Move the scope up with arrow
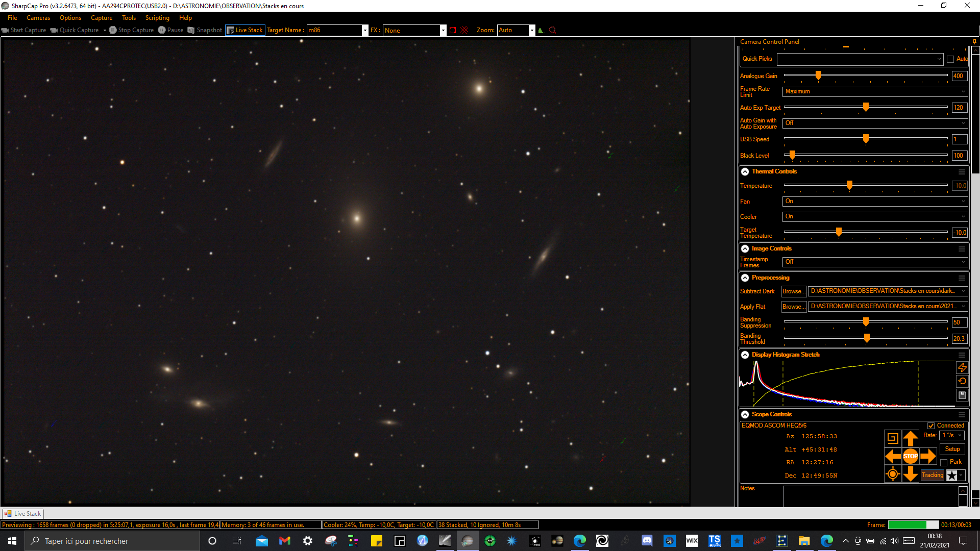The height and width of the screenshot is (551, 980). click(910, 438)
